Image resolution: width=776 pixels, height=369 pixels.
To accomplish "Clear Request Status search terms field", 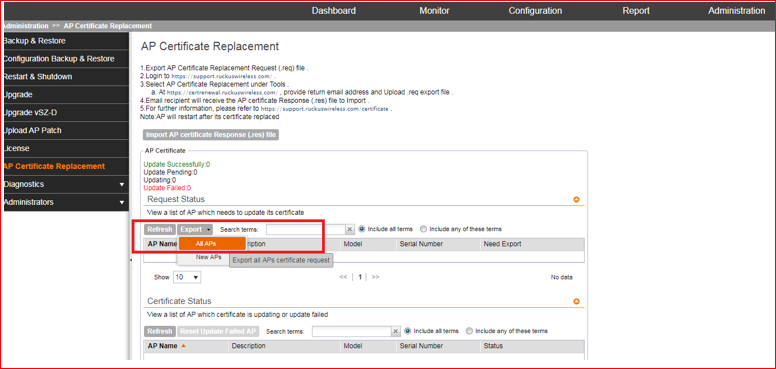I will click(x=349, y=230).
